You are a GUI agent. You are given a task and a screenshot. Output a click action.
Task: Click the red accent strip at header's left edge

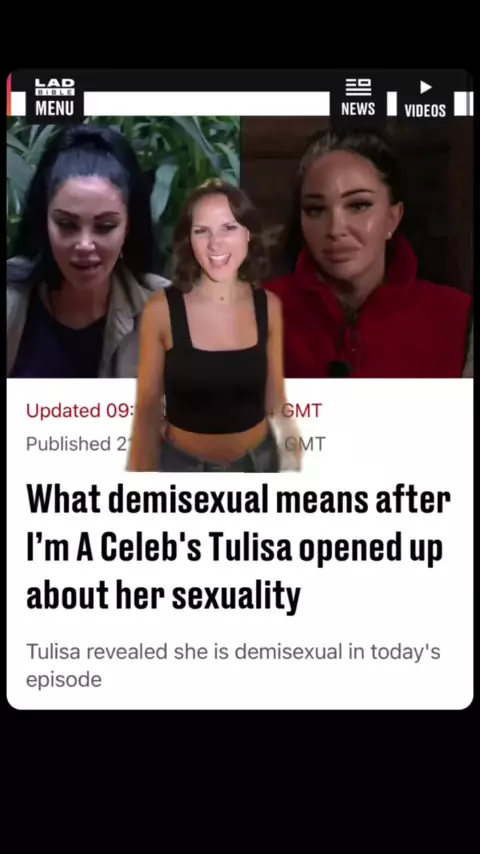[x=9, y=94]
